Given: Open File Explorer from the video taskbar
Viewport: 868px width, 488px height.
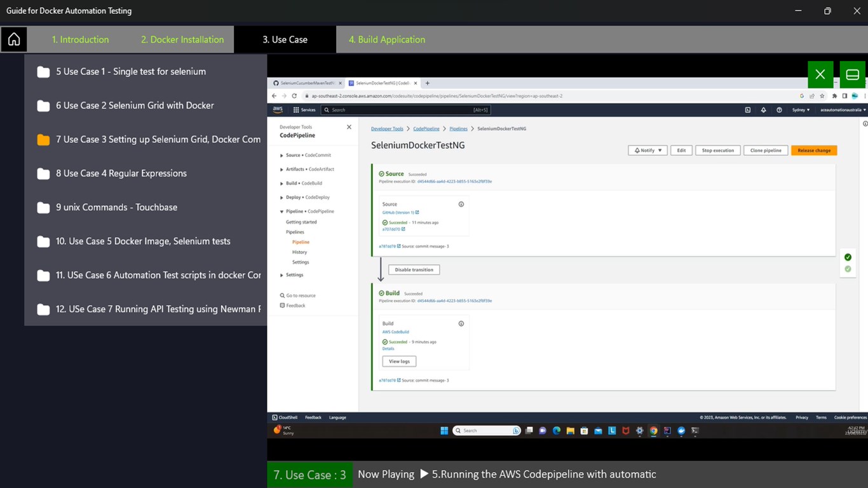Looking at the screenshot, I should (571, 430).
